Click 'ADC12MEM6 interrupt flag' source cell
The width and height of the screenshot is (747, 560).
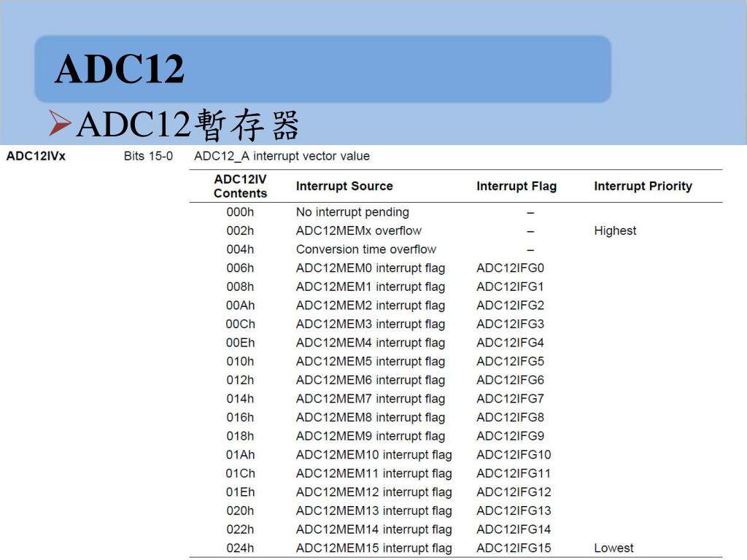tap(370, 381)
